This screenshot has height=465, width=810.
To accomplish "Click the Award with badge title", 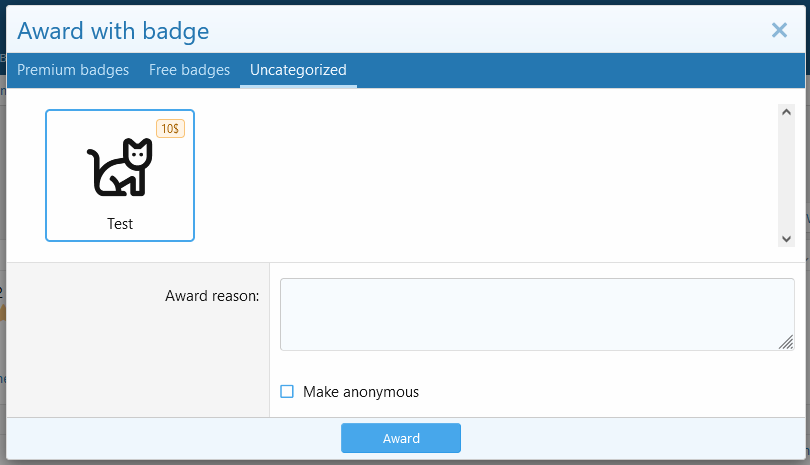I will [x=113, y=31].
